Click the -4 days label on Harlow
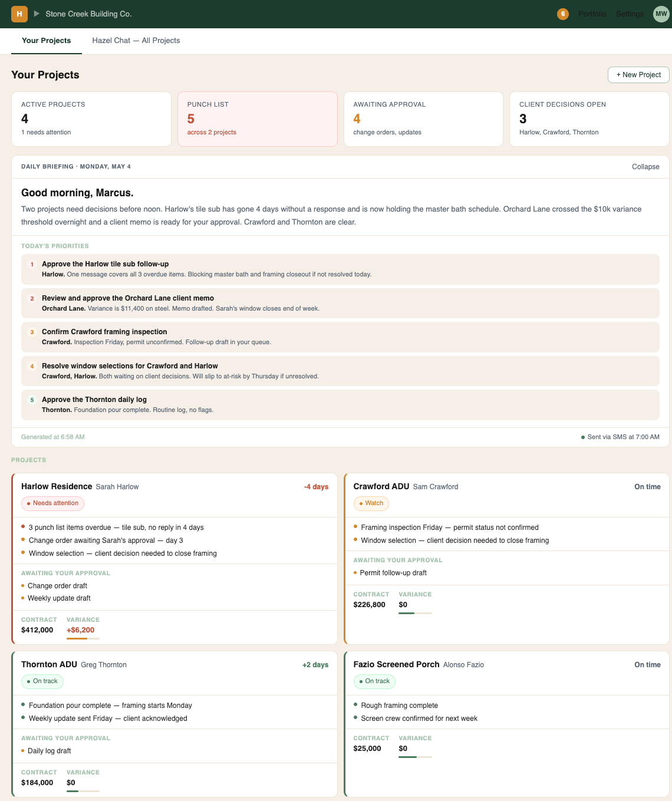This screenshot has width=672, height=801. coord(316,487)
